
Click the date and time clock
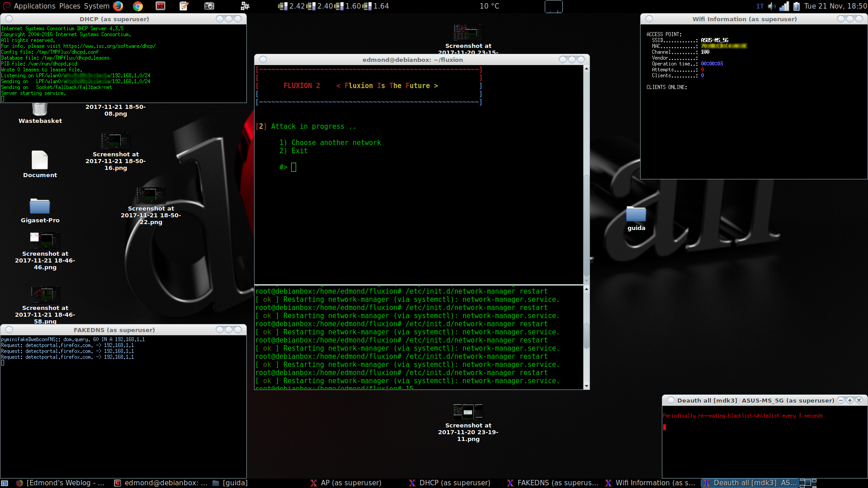tap(835, 6)
